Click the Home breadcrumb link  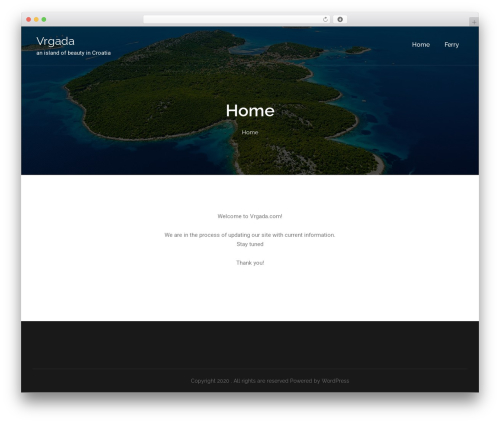250,132
